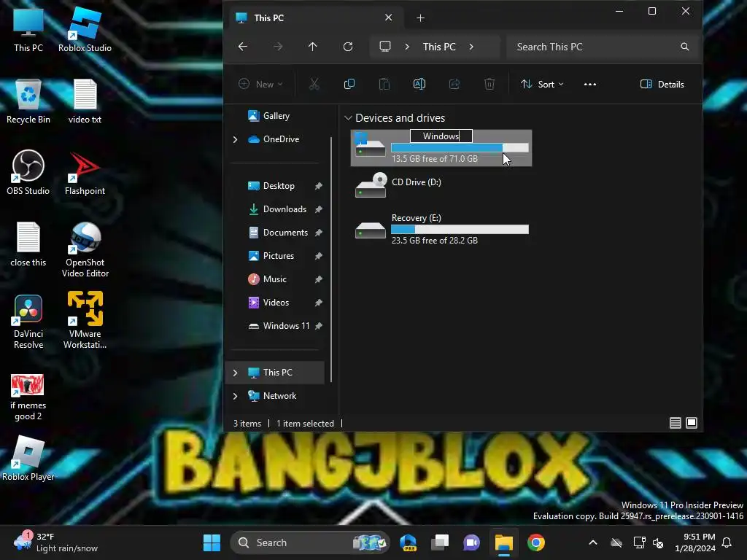
Task: Click the Paste clipboard icon
Action: coord(384,85)
